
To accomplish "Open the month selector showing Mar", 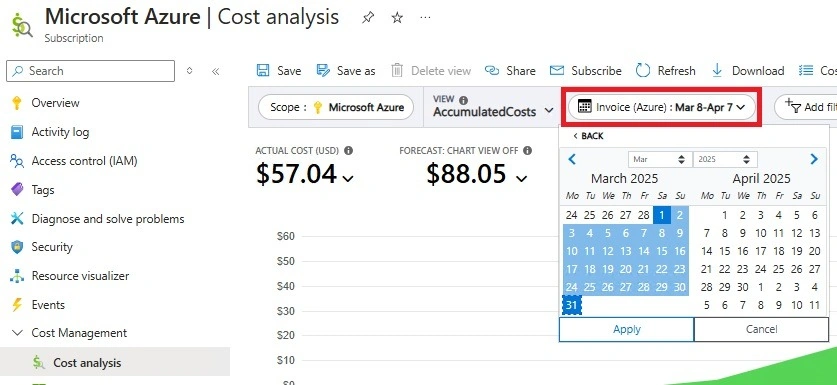I will (660, 159).
